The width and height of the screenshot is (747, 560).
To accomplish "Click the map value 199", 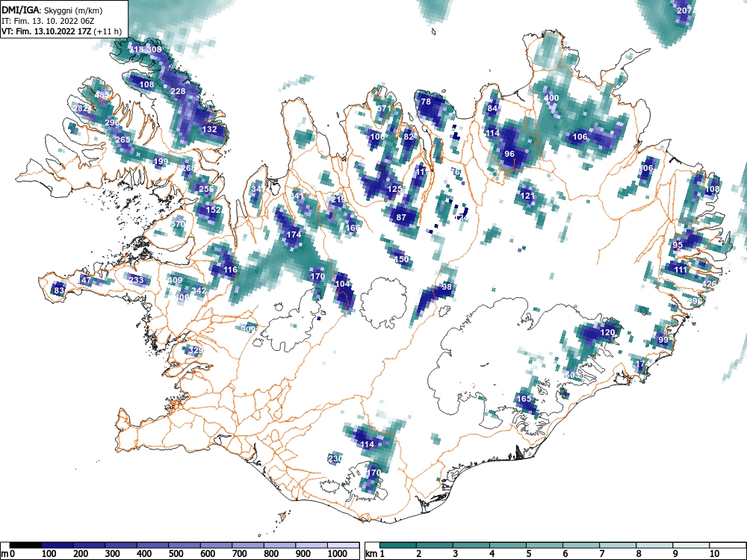I will [x=161, y=161].
